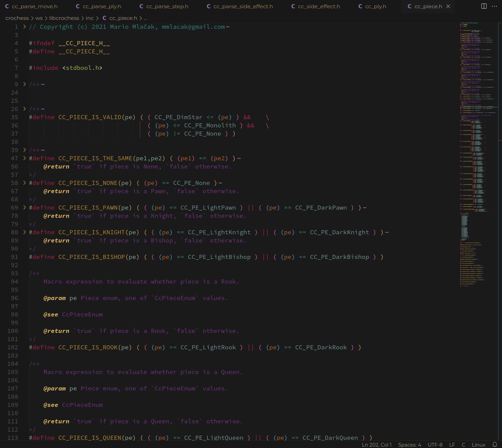This screenshot has height=448, width=502.
Task: Open the libcrochess breadcrumb segment
Action: pyautogui.click(x=64, y=18)
